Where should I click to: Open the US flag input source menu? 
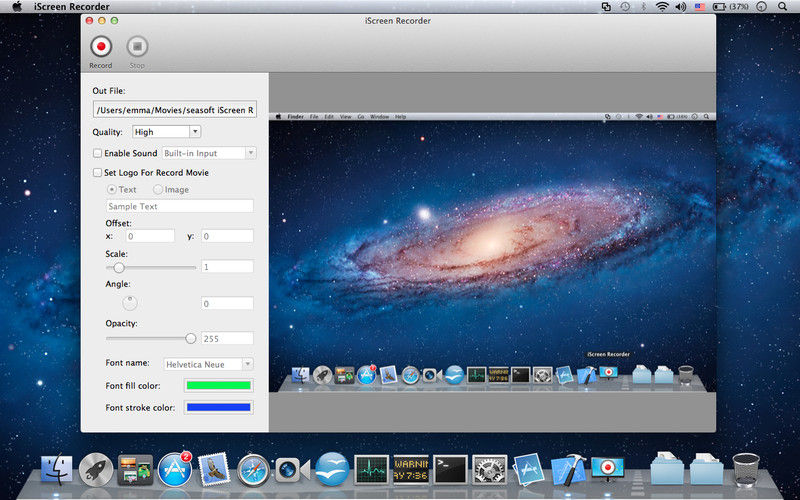coord(700,7)
